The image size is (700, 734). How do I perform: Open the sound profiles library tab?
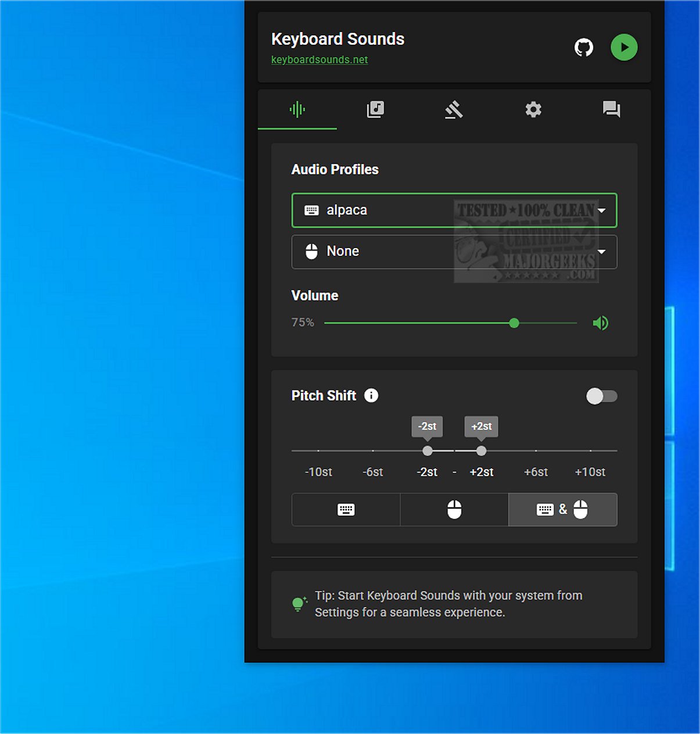[376, 109]
